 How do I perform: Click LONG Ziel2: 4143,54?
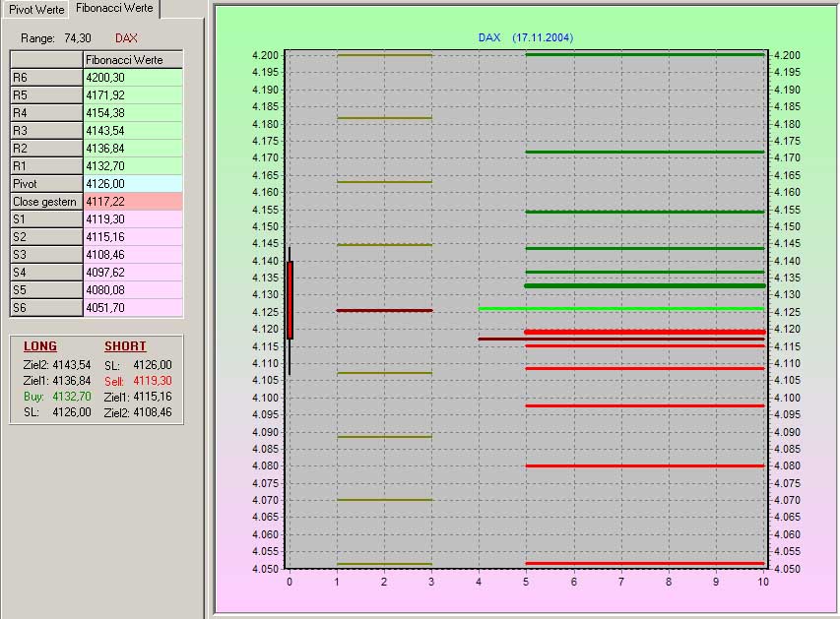coord(57,365)
